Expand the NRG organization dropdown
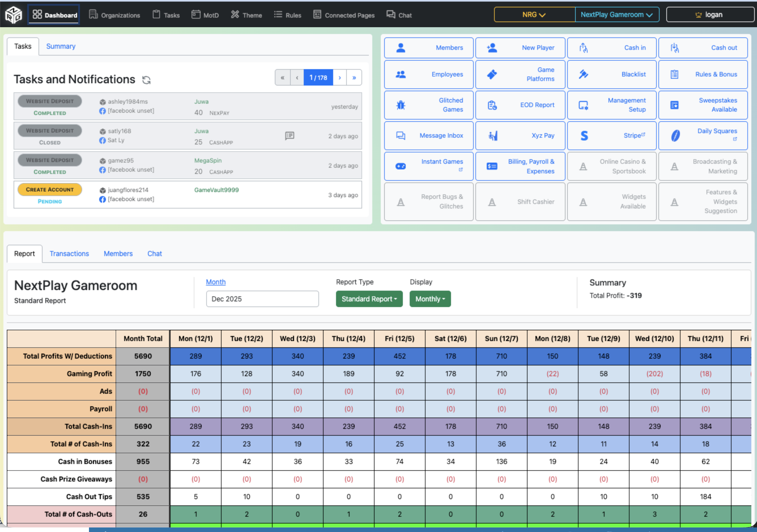This screenshot has width=757, height=532. pyautogui.click(x=534, y=14)
